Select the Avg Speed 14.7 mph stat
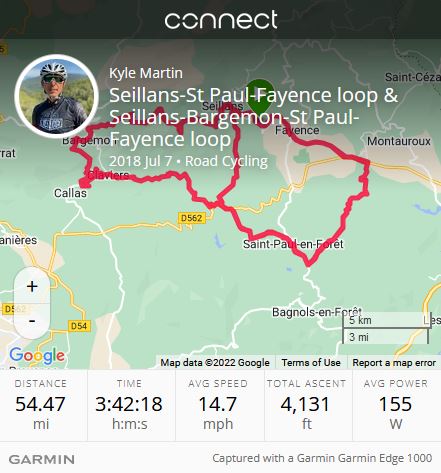Screen dimensions: 441x473 pyautogui.click(x=218, y=406)
